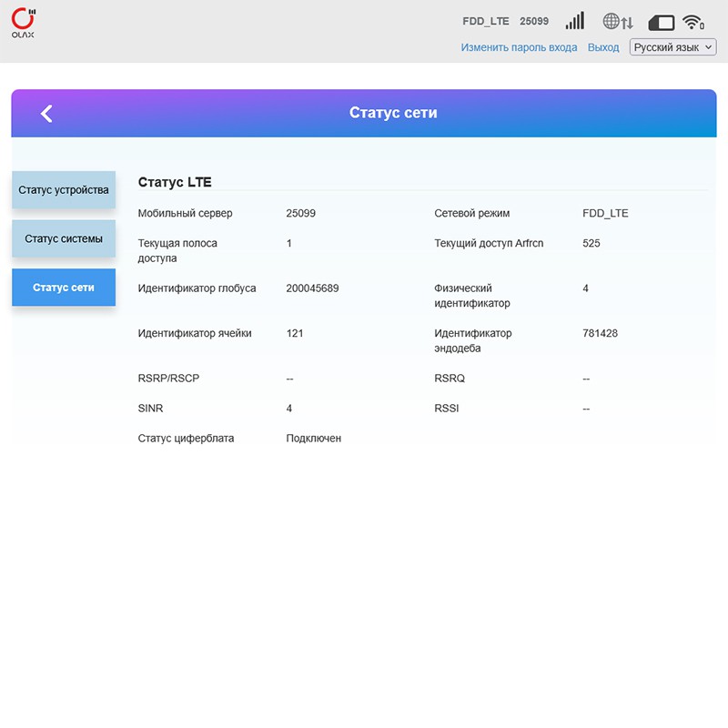Click the Wi-Fi connected clients icon
Image resolution: width=728 pixels, height=728 pixels.
pyautogui.click(x=693, y=22)
